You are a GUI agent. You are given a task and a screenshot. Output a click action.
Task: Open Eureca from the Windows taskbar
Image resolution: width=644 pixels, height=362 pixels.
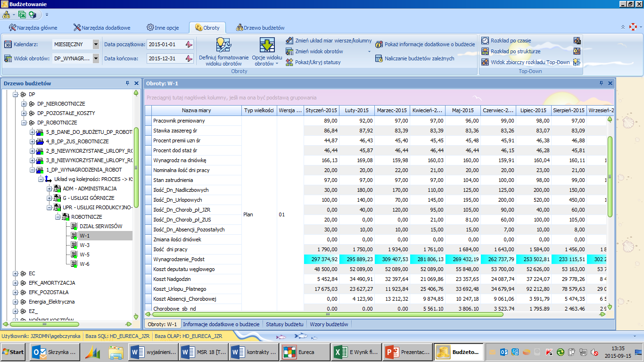pyautogui.click(x=305, y=352)
